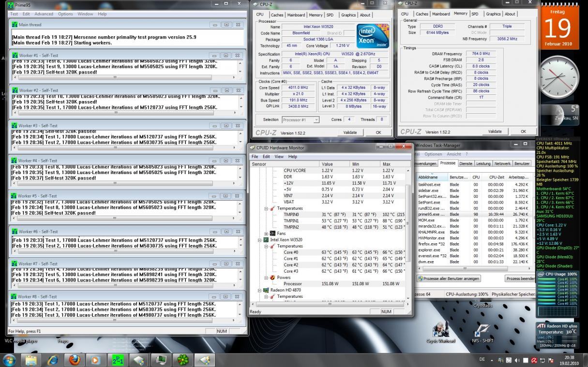
Task: Launch Internet Explorer from the taskbar
Action: pyautogui.click(x=53, y=360)
